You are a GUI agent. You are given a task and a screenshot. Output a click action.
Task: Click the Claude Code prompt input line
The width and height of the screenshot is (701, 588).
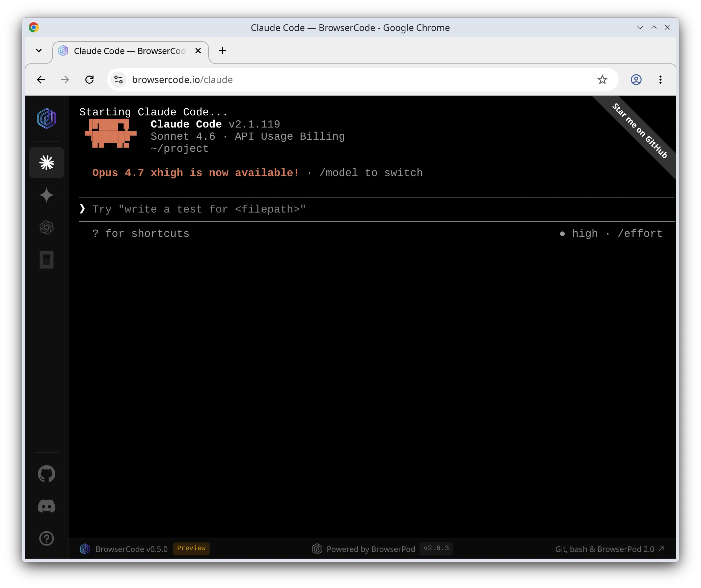[377, 209]
